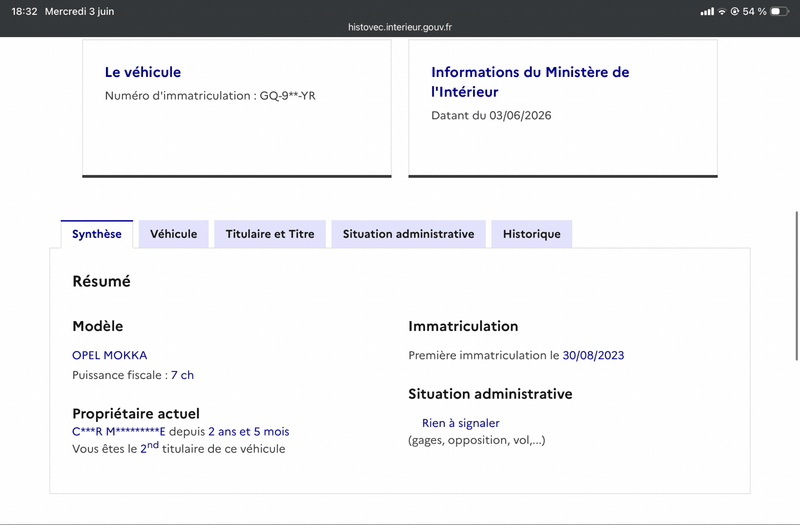Click the 2 ans et 5 mois duration
Viewport: 800px width, 525px height.
[x=248, y=432]
